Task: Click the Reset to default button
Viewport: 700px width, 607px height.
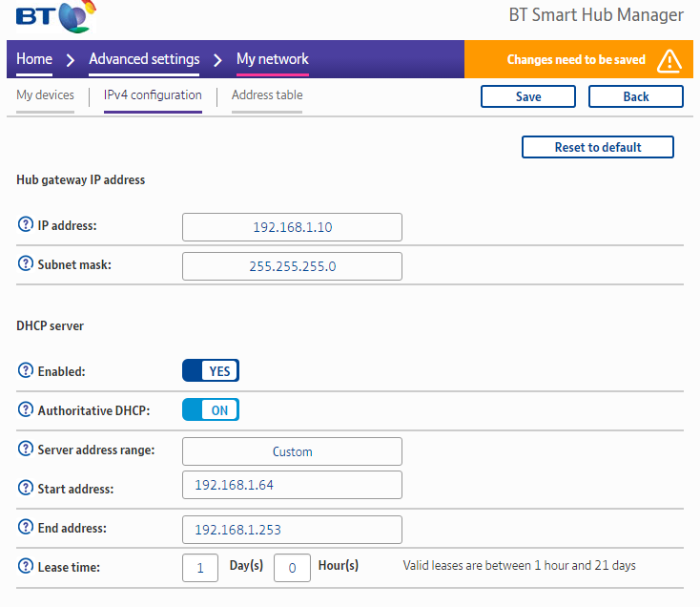Action: pyautogui.click(x=597, y=147)
